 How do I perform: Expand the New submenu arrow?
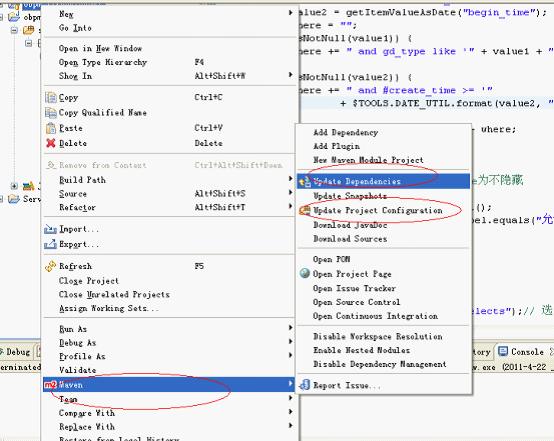pyautogui.click(x=290, y=13)
